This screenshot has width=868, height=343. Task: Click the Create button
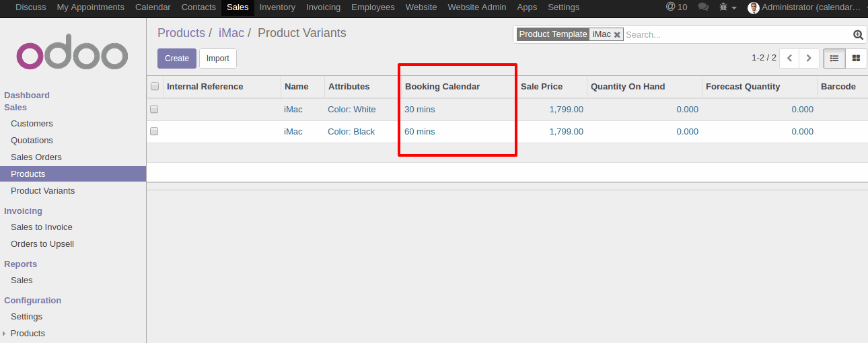[177, 59]
